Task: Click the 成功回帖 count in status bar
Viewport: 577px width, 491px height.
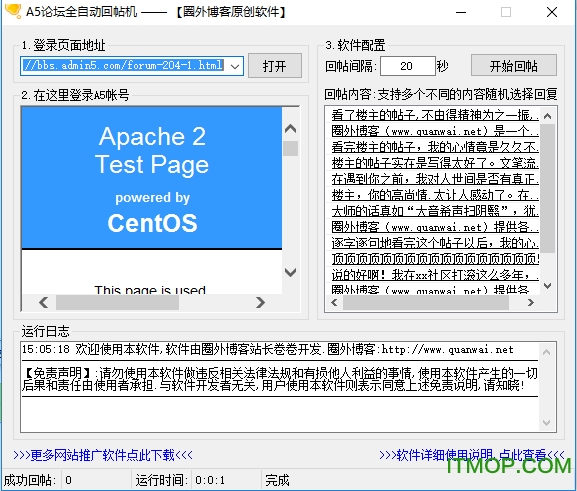Action: coord(68,480)
